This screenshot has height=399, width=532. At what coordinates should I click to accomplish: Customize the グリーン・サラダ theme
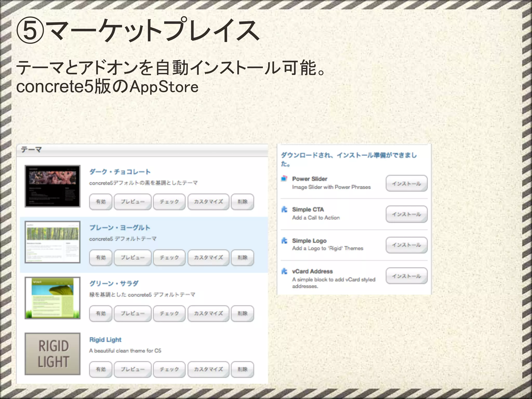(x=208, y=313)
